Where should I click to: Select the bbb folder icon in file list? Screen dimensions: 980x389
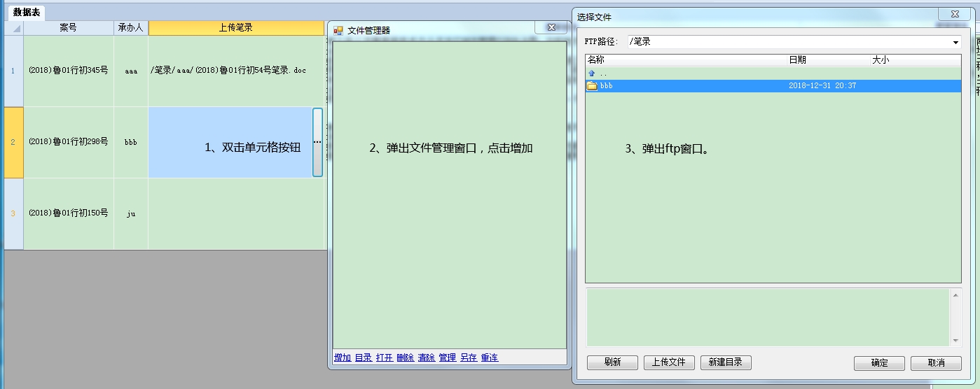(592, 85)
